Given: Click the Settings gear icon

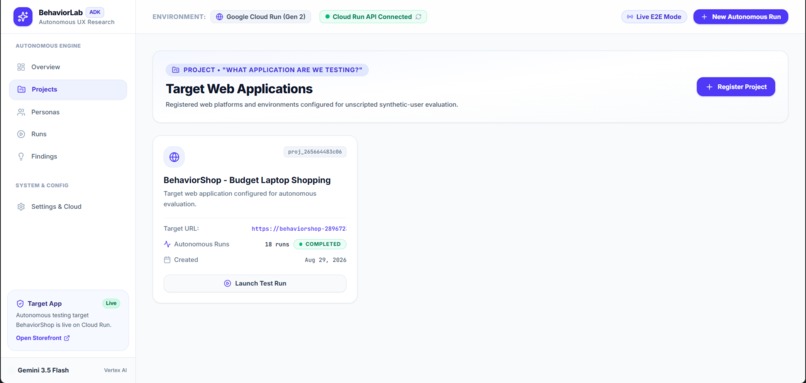Looking at the screenshot, I should (21, 207).
